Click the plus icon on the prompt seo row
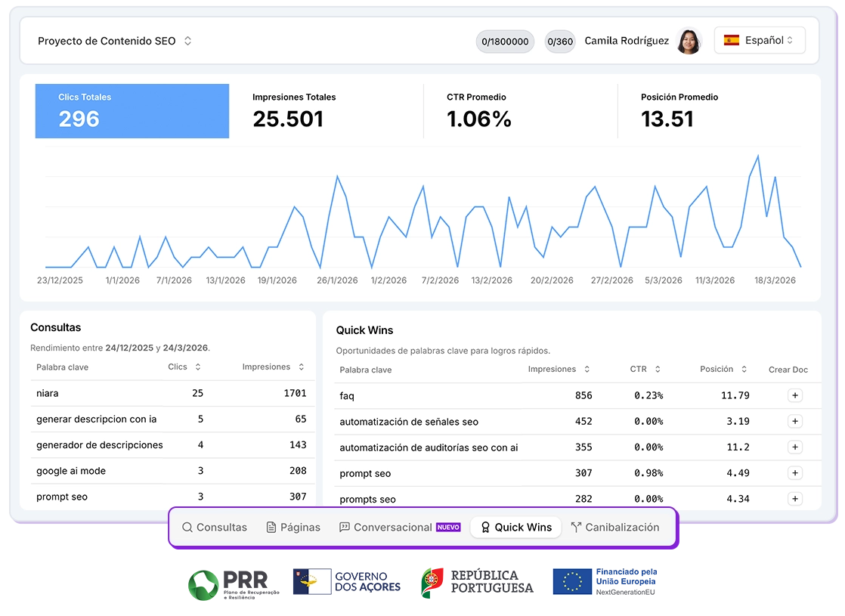Image resolution: width=845 pixels, height=616 pixels. [794, 473]
